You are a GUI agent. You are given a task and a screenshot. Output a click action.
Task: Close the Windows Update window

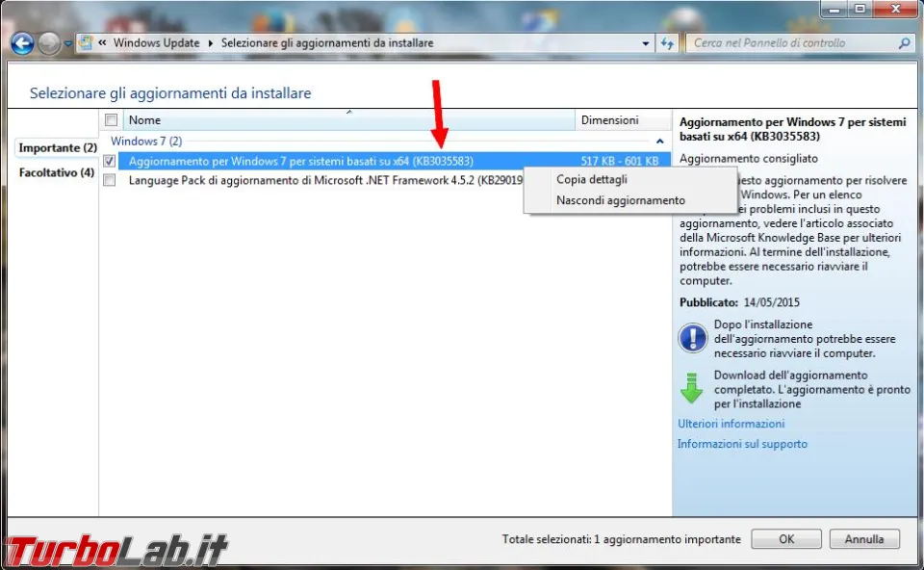[895, 9]
